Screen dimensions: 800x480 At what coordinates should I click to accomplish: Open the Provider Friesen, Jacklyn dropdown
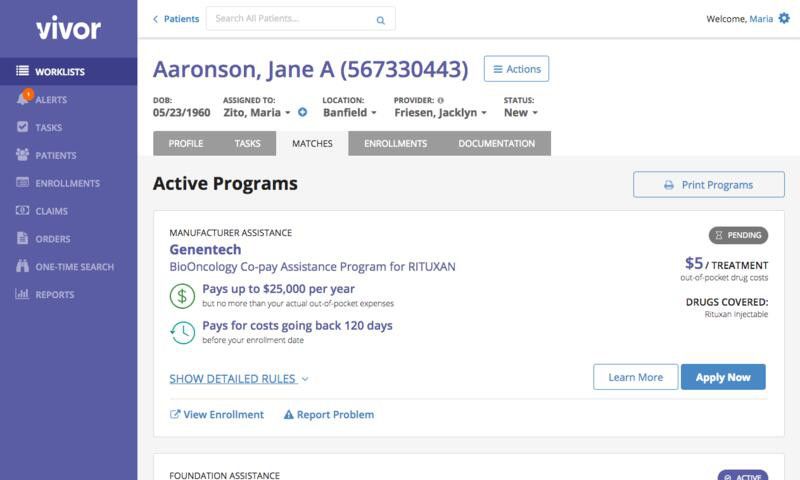click(440, 113)
